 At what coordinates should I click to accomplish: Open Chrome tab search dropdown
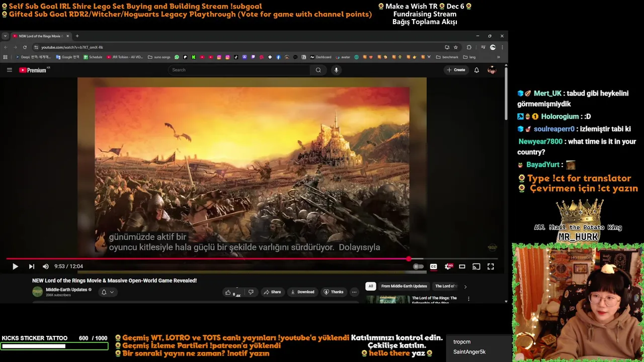coord(5,36)
